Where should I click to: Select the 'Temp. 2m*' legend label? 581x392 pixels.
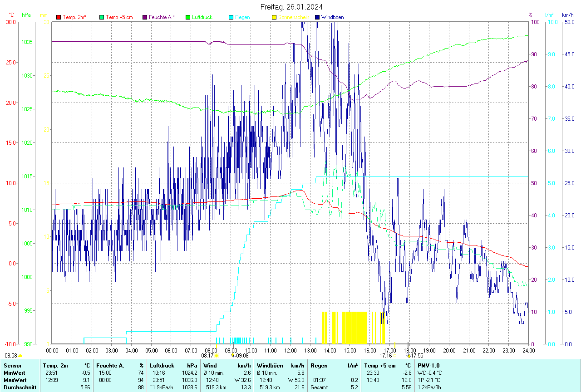[74, 17]
